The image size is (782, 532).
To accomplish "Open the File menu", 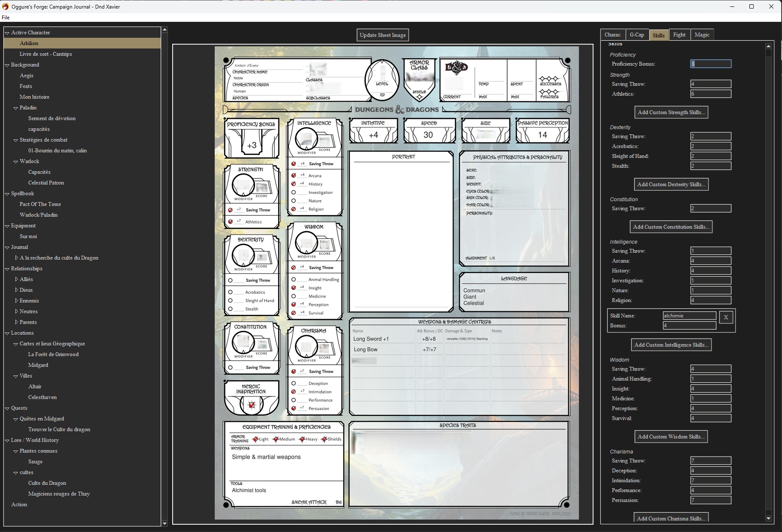I will point(6,18).
